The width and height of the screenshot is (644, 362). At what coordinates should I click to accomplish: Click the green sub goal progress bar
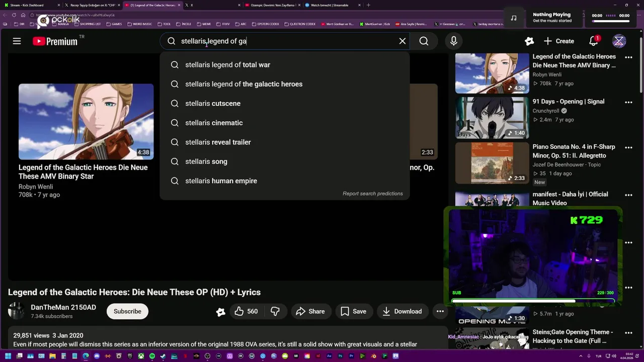coord(533,301)
